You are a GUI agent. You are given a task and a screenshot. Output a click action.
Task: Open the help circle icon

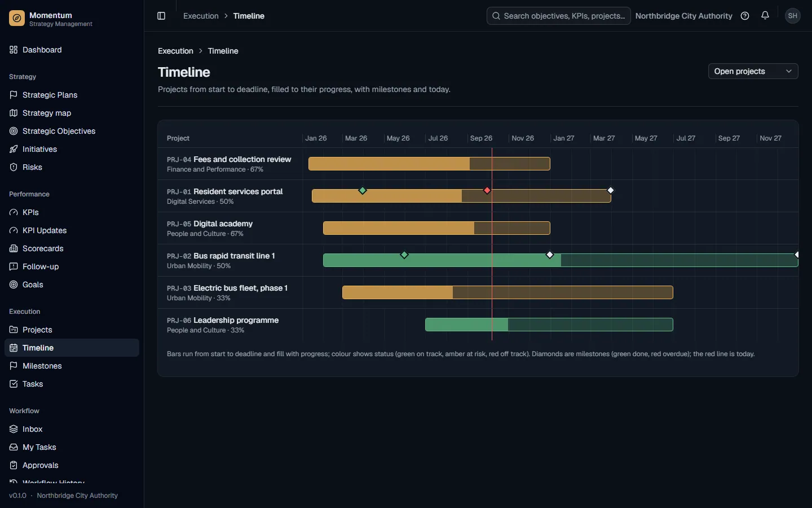click(x=745, y=16)
